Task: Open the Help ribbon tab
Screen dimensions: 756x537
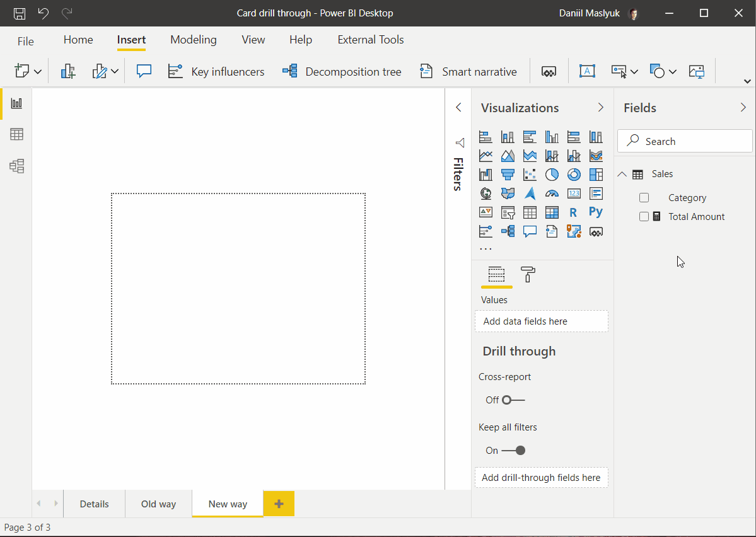Action: point(301,40)
